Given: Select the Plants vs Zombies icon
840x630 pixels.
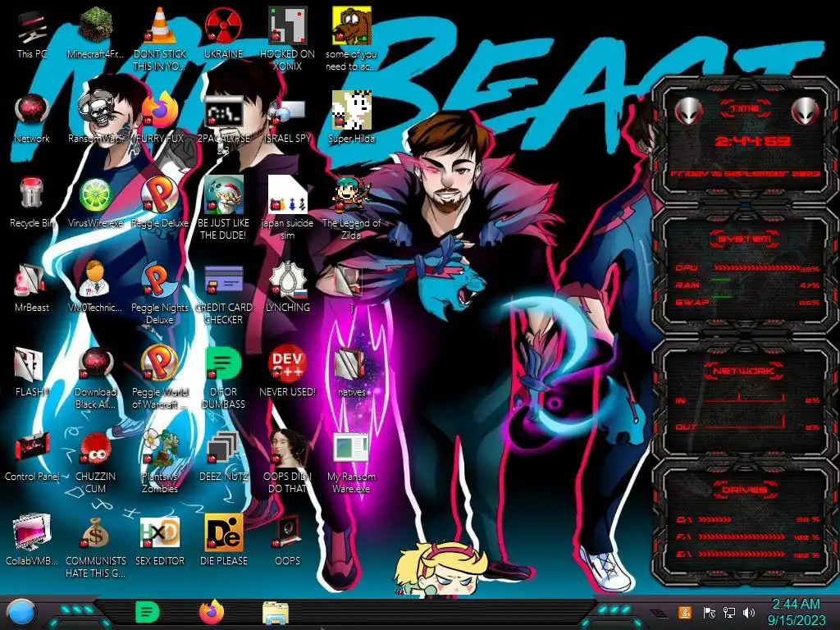Looking at the screenshot, I should click(160, 449).
